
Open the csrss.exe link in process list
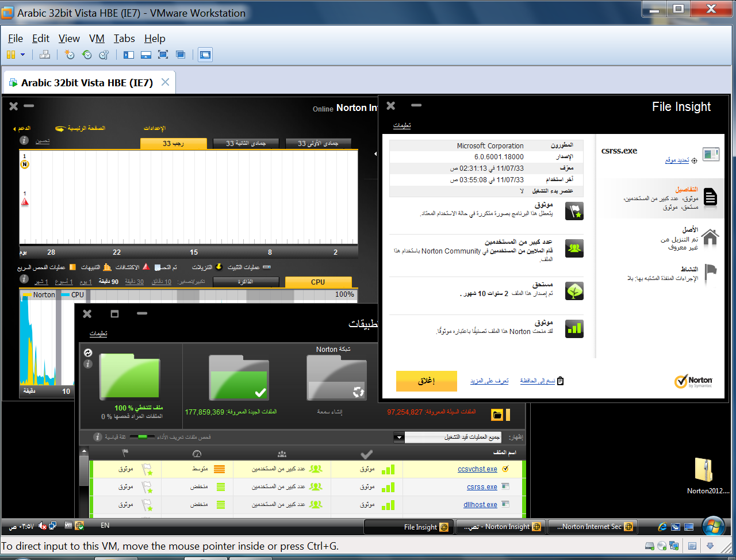(x=481, y=487)
